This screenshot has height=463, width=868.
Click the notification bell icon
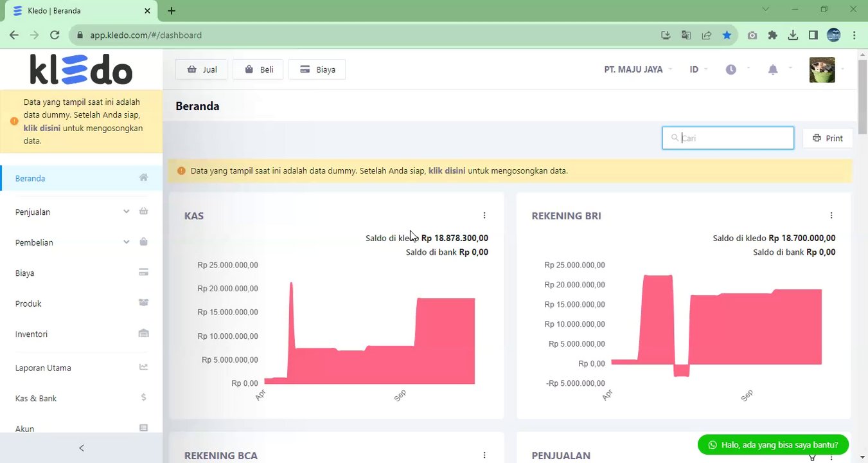click(x=773, y=69)
